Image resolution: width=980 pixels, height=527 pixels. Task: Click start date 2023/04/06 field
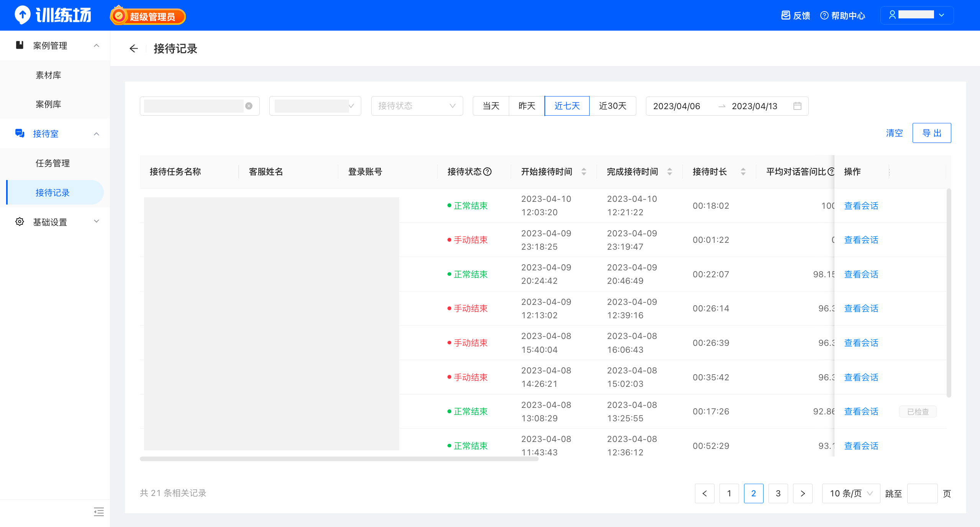pos(677,106)
